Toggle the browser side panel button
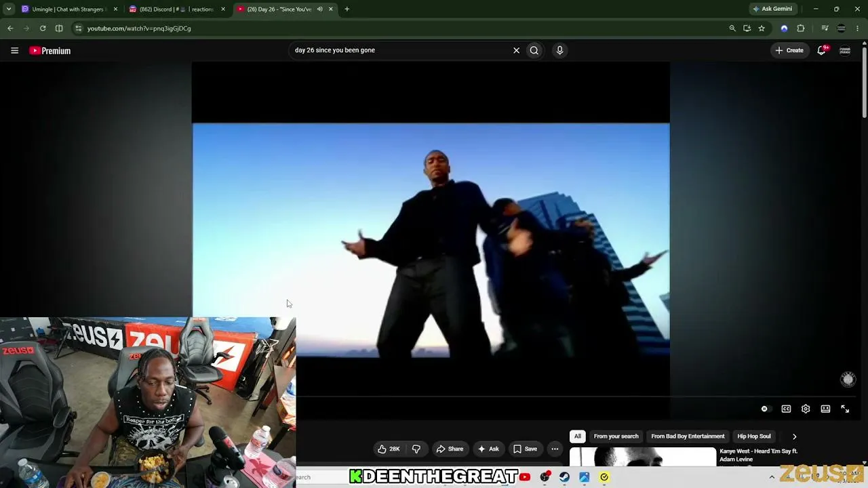Image resolution: width=868 pixels, height=488 pixels. pyautogui.click(x=59, y=28)
